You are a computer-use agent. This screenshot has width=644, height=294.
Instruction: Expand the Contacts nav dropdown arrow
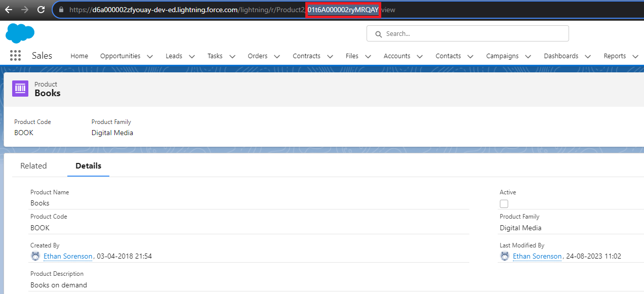click(470, 56)
